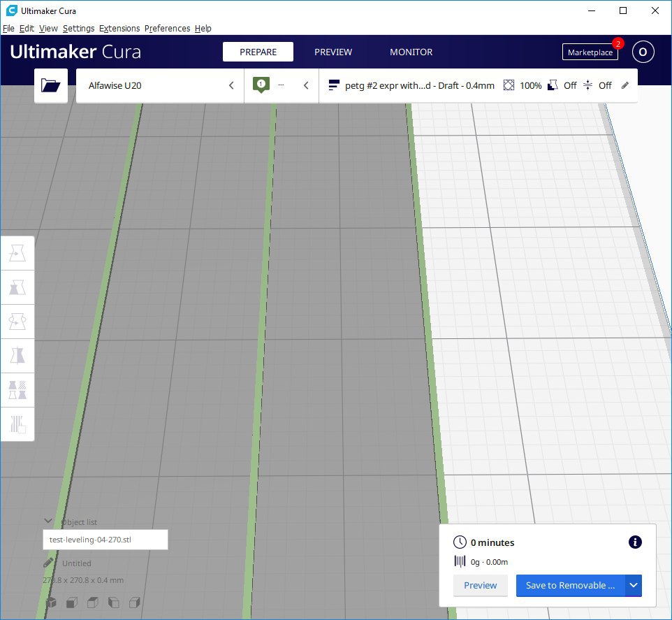The width and height of the screenshot is (672, 620).
Task: Open file using the folder icon
Action: [50, 85]
